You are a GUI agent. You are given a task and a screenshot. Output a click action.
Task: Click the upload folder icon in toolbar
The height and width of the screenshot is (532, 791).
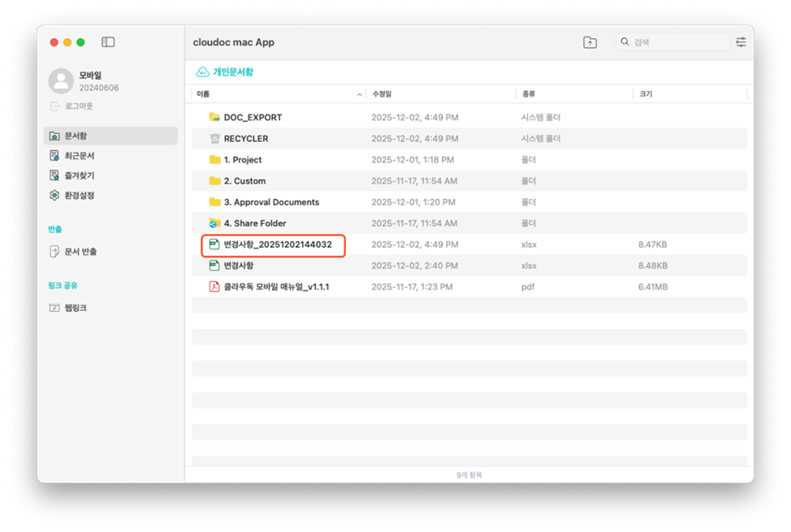(590, 42)
